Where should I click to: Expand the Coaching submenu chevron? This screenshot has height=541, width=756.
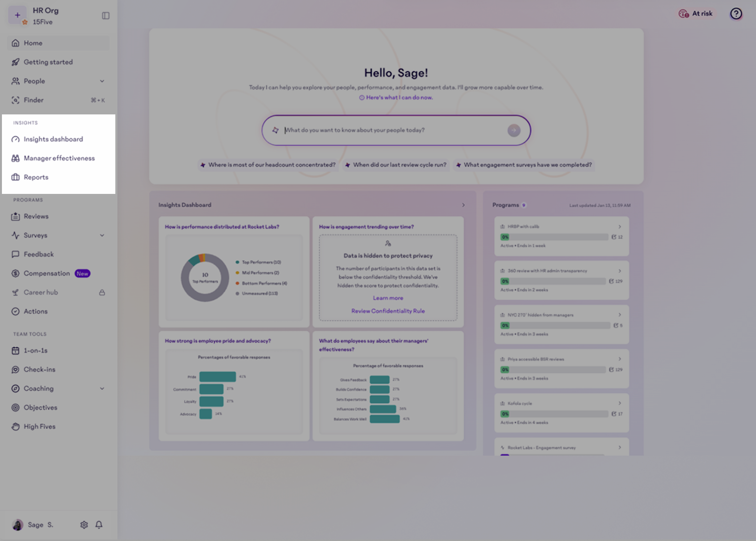(102, 389)
